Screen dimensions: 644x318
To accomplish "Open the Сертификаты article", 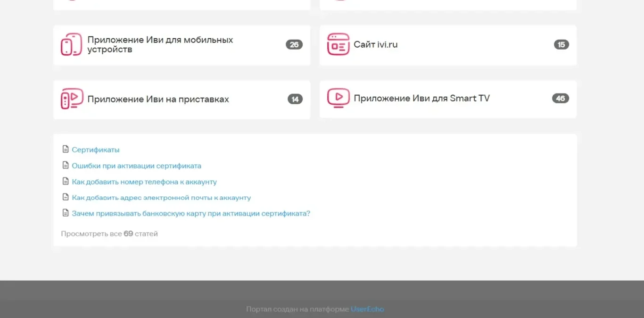I will click(96, 150).
